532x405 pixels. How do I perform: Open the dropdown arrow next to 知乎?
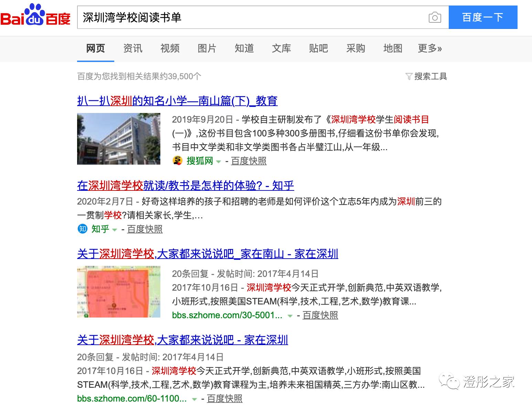pyautogui.click(x=114, y=230)
